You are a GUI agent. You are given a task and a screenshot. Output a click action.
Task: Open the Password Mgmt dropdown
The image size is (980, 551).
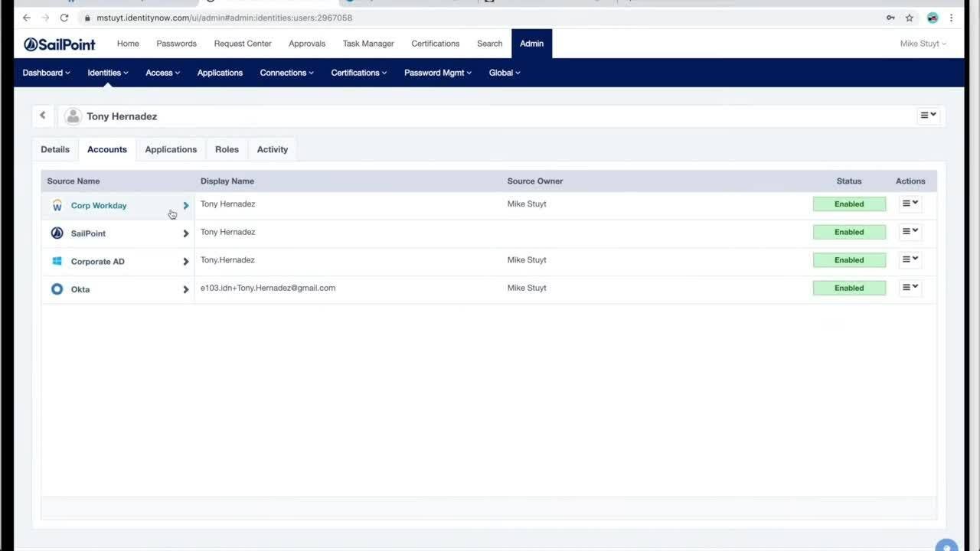tap(438, 73)
